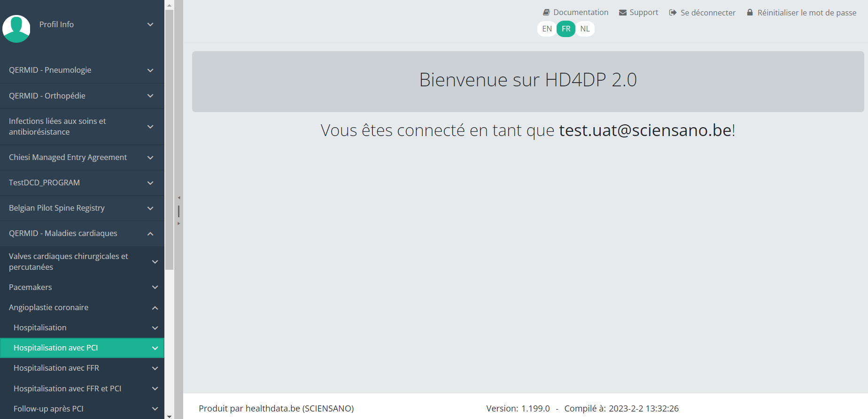
Task: Click the sidebar vertical scrollbar thumb
Action: pos(169,141)
